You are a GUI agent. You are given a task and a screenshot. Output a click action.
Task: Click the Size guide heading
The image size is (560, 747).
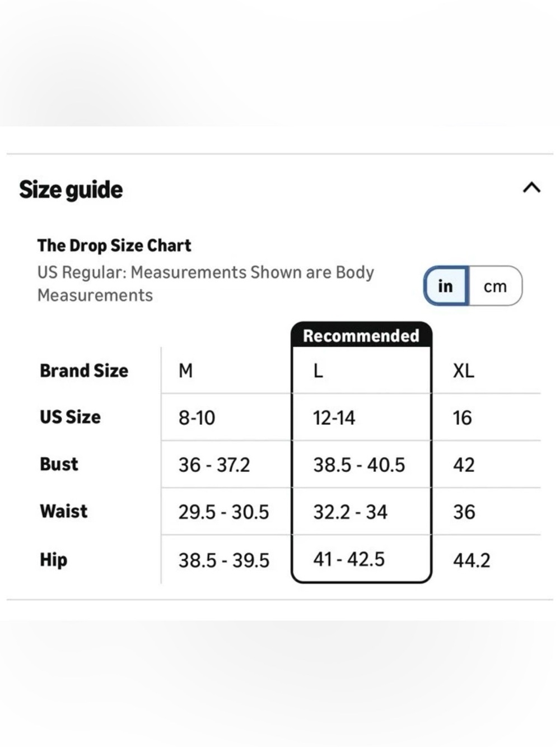point(71,189)
